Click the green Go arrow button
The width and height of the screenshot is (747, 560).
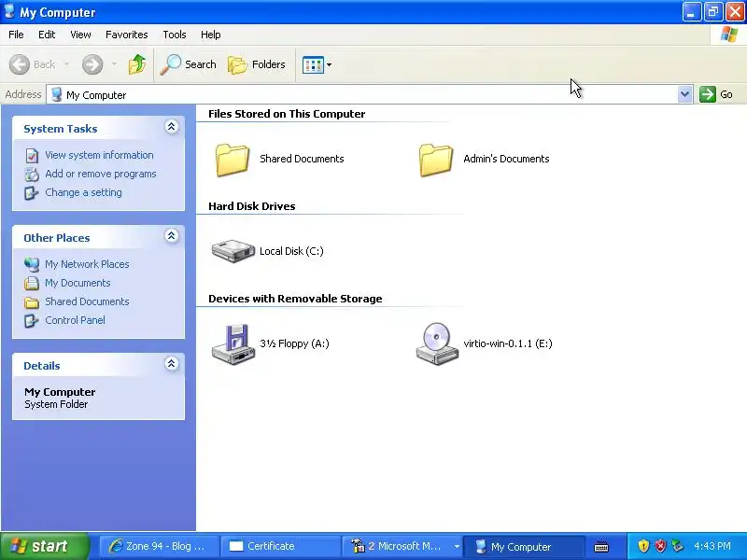pos(708,94)
